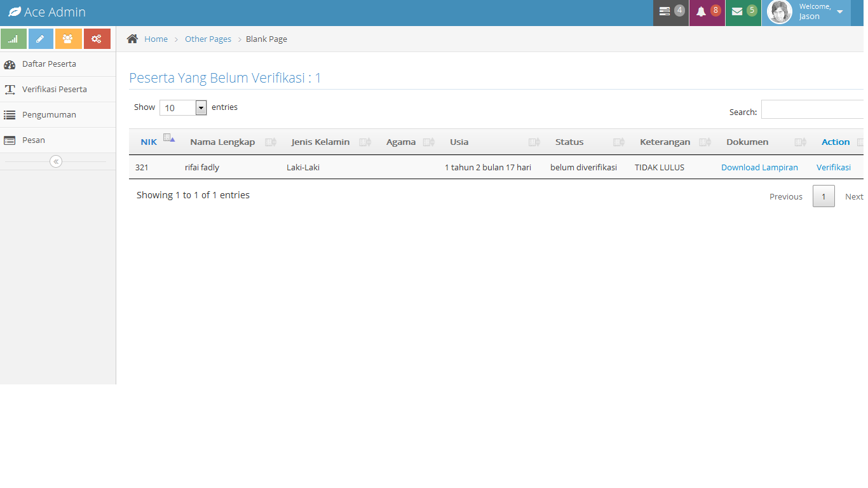
Task: Collapse the sidebar using double-chevron toggle
Action: click(x=56, y=161)
